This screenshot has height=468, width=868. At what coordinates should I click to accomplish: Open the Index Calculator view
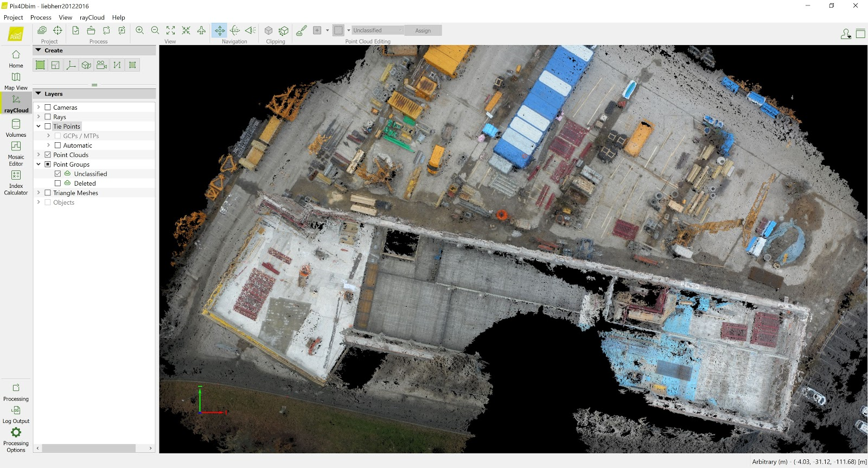pos(16,182)
